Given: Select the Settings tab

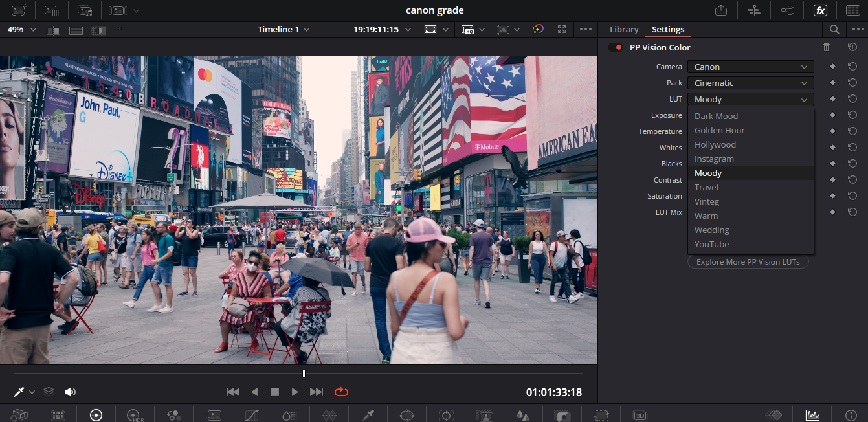Looking at the screenshot, I should point(668,30).
